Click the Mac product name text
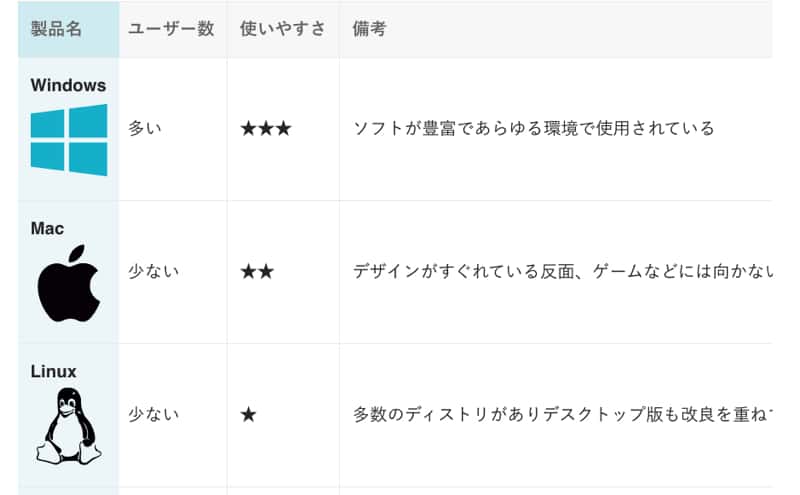This screenshot has width=800, height=495. point(47,228)
